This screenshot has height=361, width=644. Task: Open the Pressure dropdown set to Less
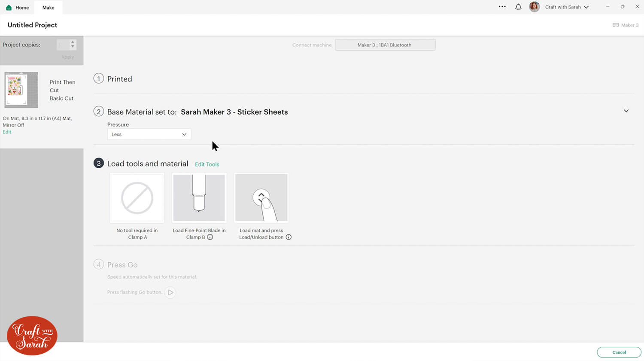(149, 134)
